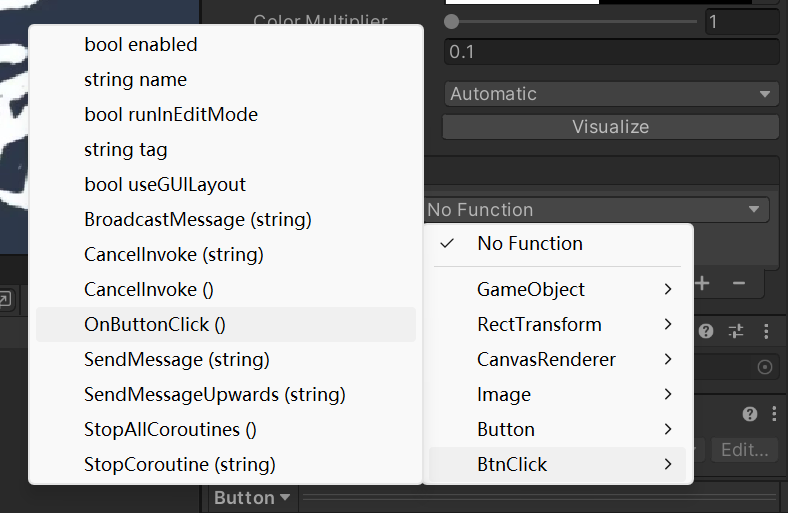Open the component presets sliders icon

pos(736,331)
